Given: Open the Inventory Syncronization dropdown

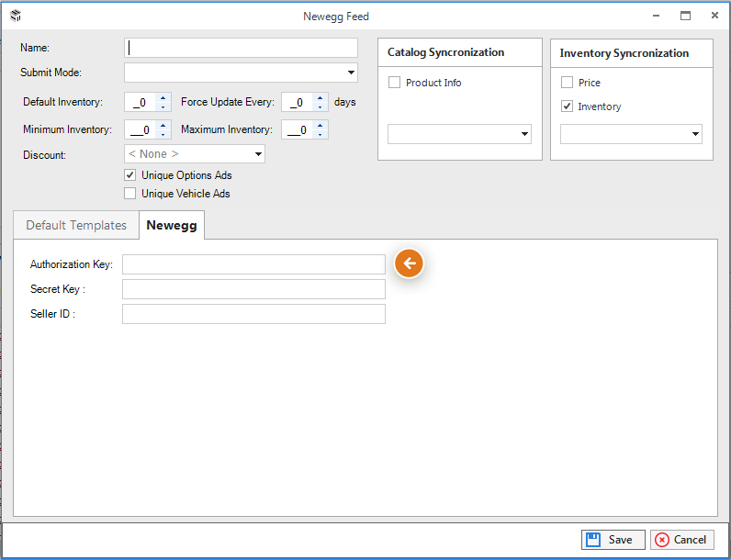Looking at the screenshot, I should 631,134.
